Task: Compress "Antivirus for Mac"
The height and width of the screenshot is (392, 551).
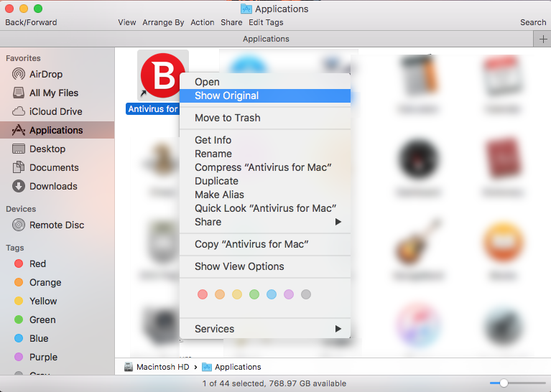Action: click(265, 167)
